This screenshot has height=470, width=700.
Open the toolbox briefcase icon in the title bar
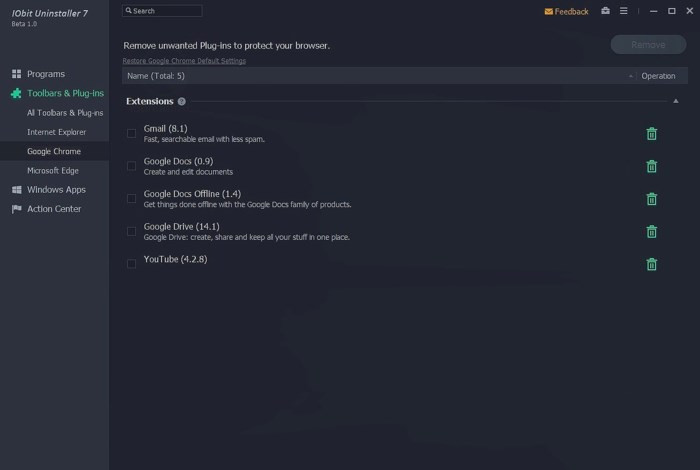click(605, 11)
